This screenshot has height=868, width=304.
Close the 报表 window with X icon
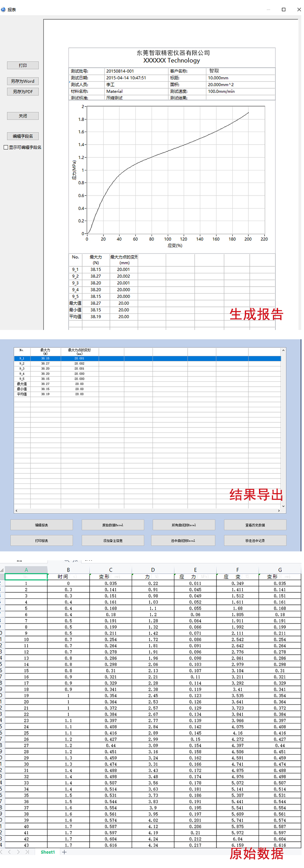coord(299,9)
